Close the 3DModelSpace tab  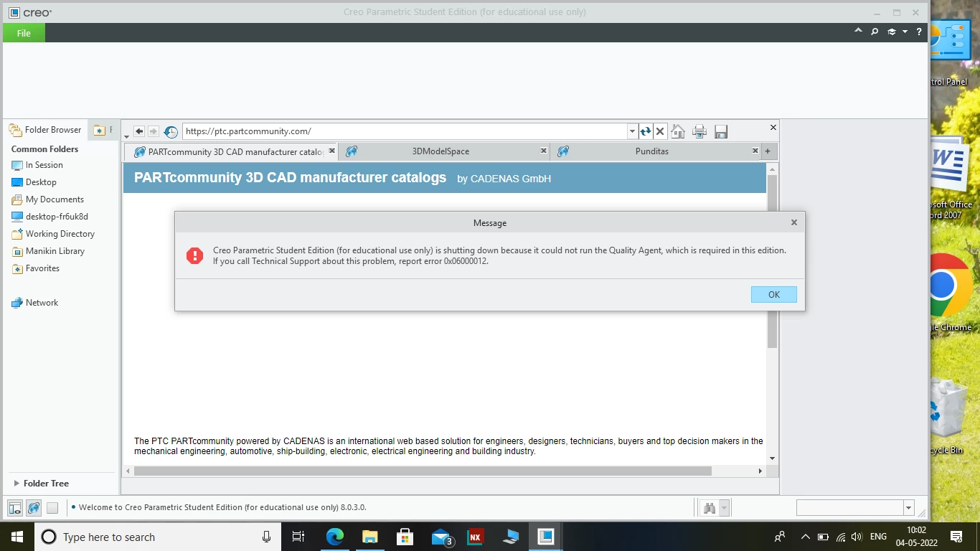543,151
